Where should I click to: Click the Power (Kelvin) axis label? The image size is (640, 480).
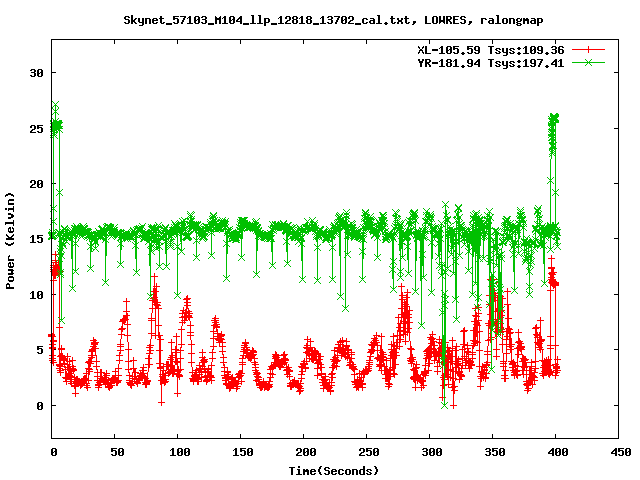pyautogui.click(x=10, y=241)
